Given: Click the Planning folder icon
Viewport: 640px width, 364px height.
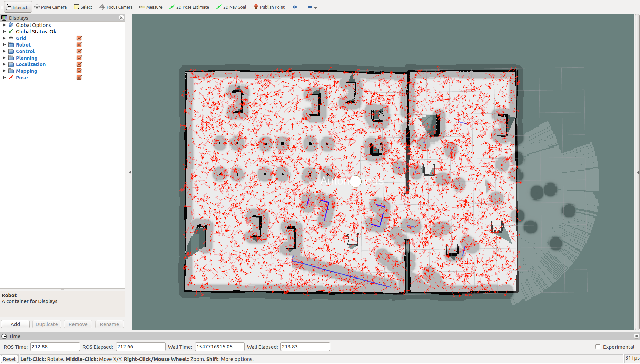Looking at the screenshot, I should point(11,58).
